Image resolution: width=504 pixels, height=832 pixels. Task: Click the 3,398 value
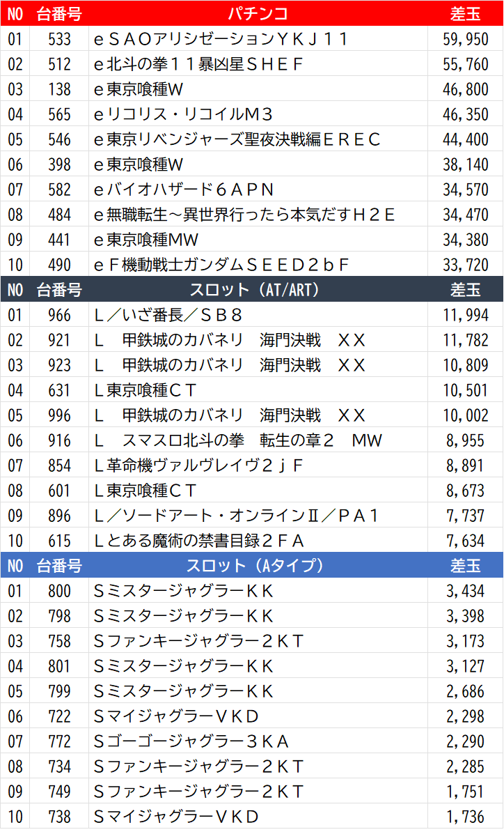pos(465,616)
